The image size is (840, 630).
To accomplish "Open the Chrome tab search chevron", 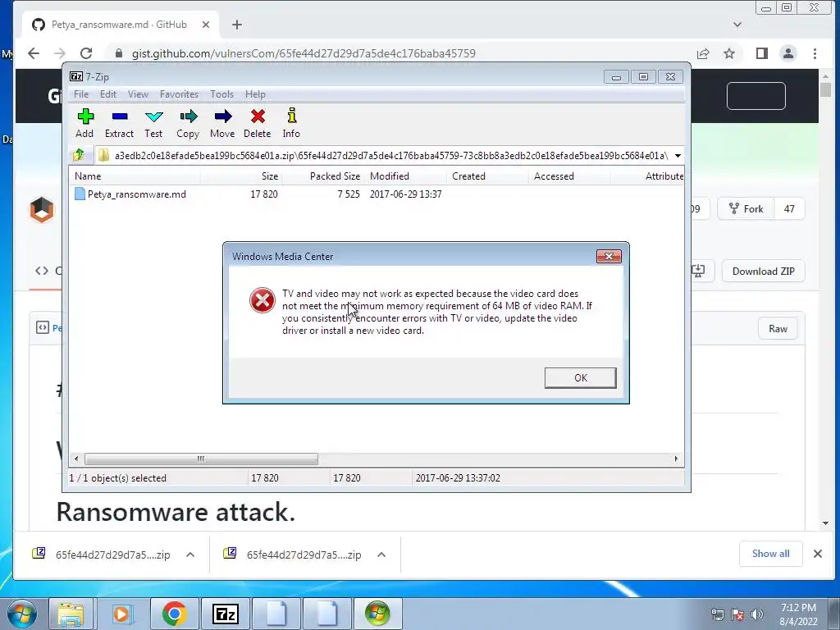I will [x=737, y=25].
